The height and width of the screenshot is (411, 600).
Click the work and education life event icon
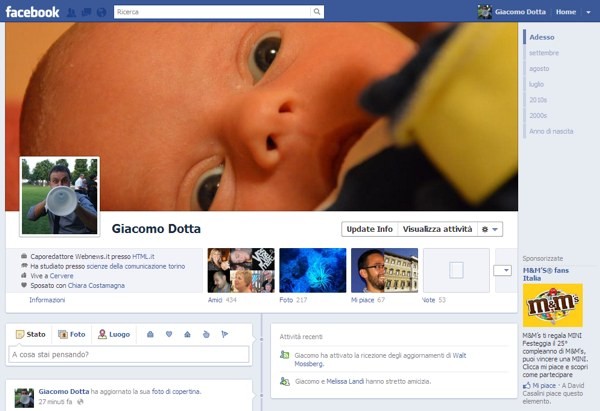(x=150, y=334)
